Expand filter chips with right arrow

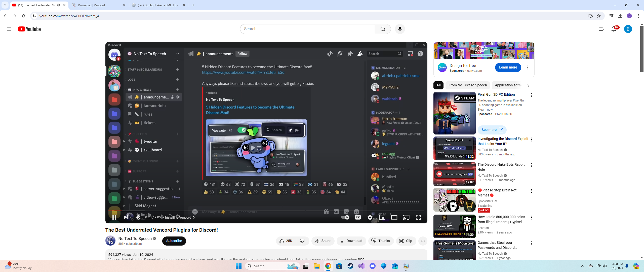point(528,86)
